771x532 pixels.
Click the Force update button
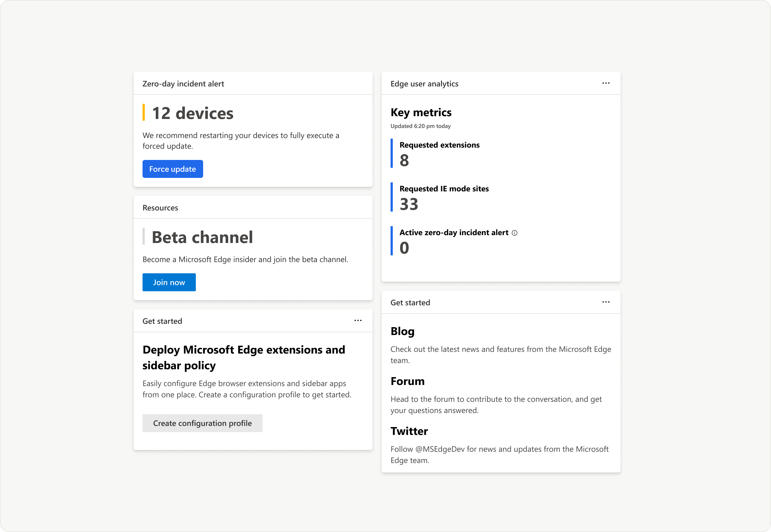(x=173, y=169)
